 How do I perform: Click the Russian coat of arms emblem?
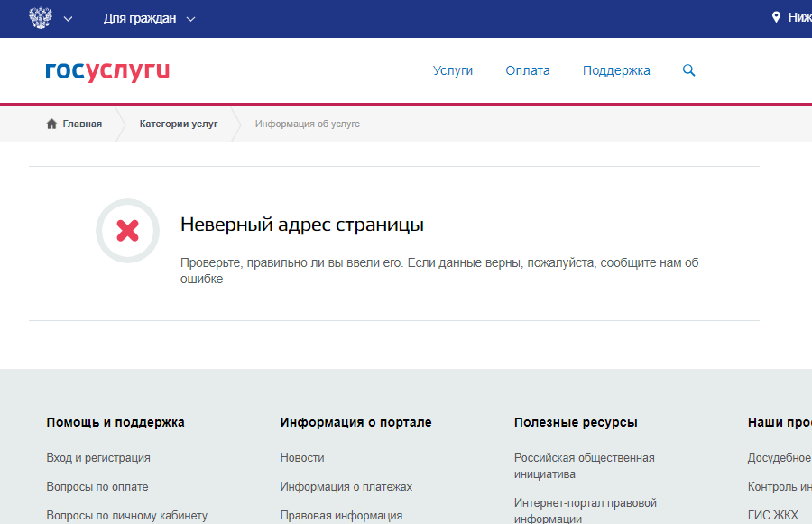coord(41,18)
